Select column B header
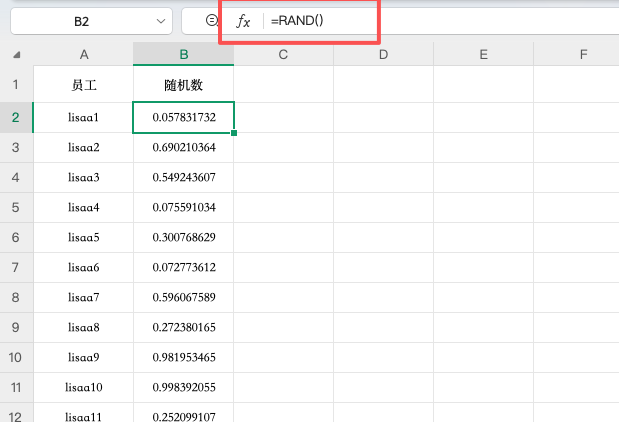The height and width of the screenshot is (422, 619). [x=184, y=54]
